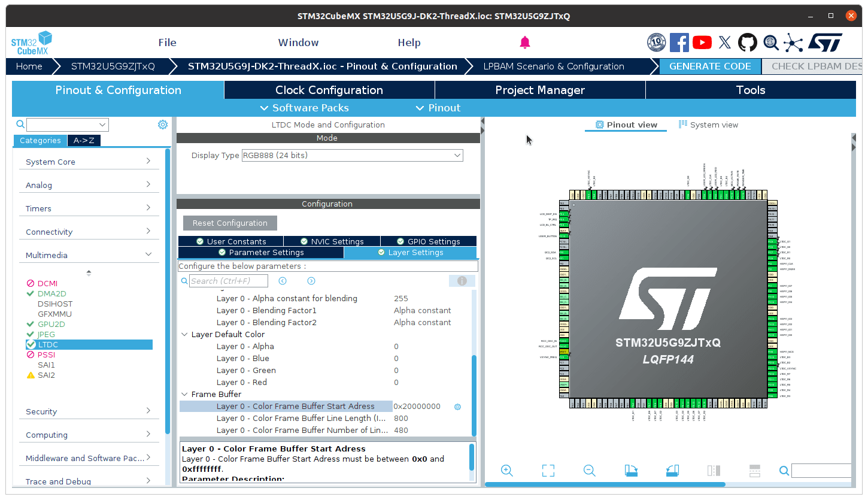Collapse the Frame Buffer section
Viewport: 868px width, 500px height.
(x=184, y=394)
